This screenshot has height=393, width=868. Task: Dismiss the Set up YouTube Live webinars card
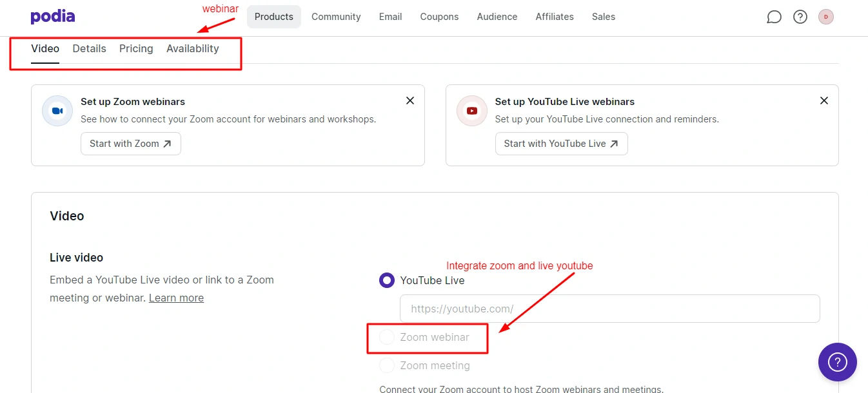point(824,101)
